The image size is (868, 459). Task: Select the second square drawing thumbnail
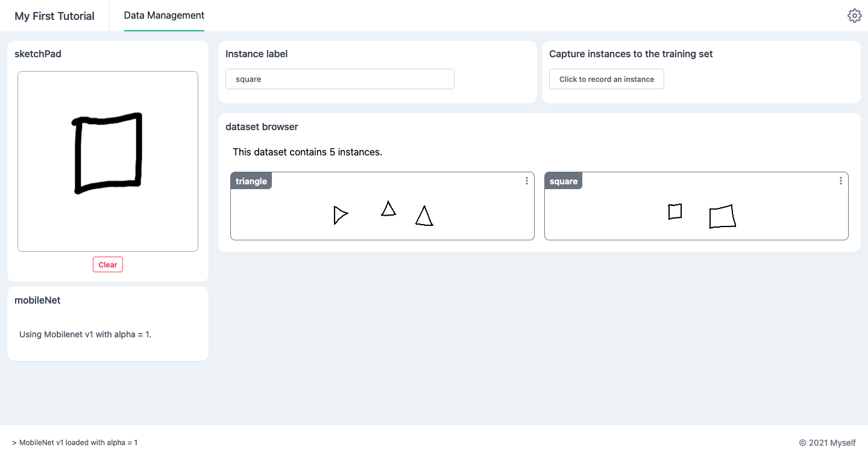722,217
